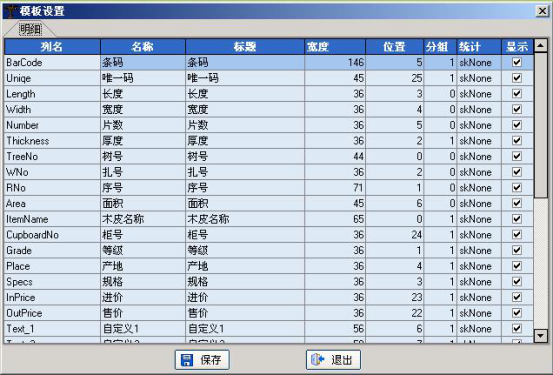This screenshot has height=375, width=553.
Task: Click the vertical scrollbar thumb
Action: tap(541, 125)
